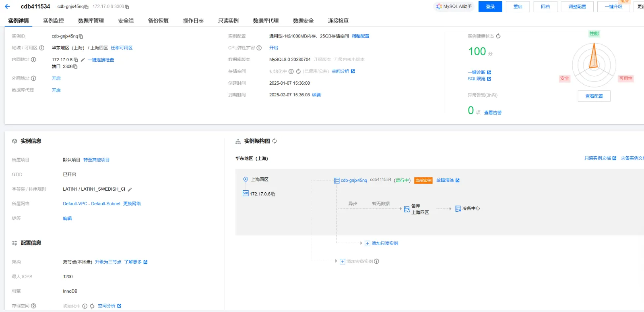
Task: Click the cdb-gnjx45nq node in architecture diagram
Action: [353, 180]
